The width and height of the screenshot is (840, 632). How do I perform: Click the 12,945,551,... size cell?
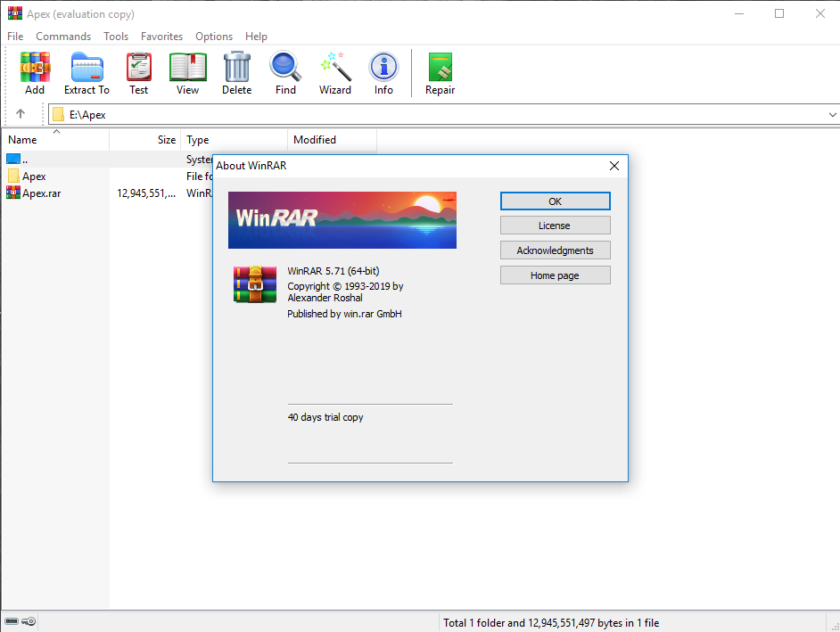click(146, 193)
